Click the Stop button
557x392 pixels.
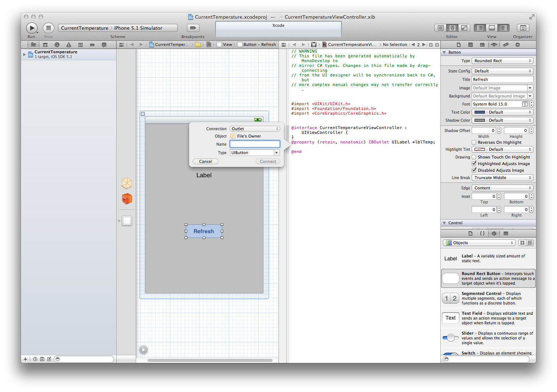(49, 28)
